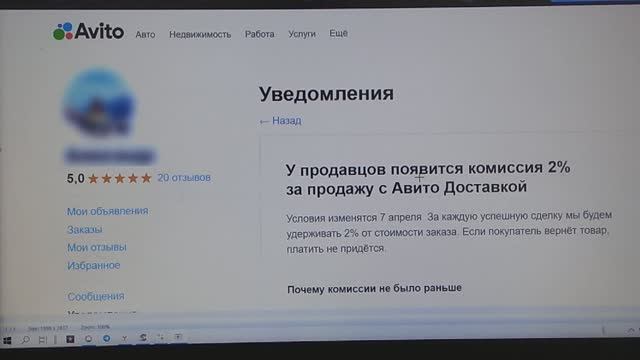Open the Telegram taskbar icon
This screenshot has width=640, height=360.
(x=107, y=339)
